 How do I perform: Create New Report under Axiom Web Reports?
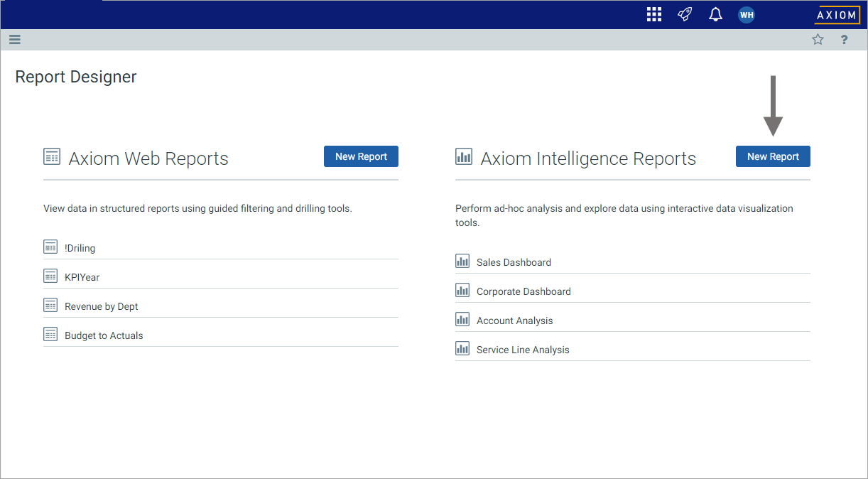(361, 156)
